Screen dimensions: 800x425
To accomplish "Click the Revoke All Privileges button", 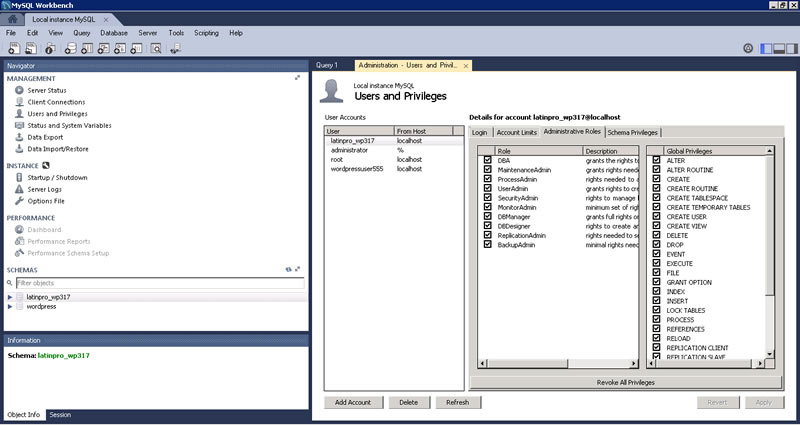I will point(626,382).
